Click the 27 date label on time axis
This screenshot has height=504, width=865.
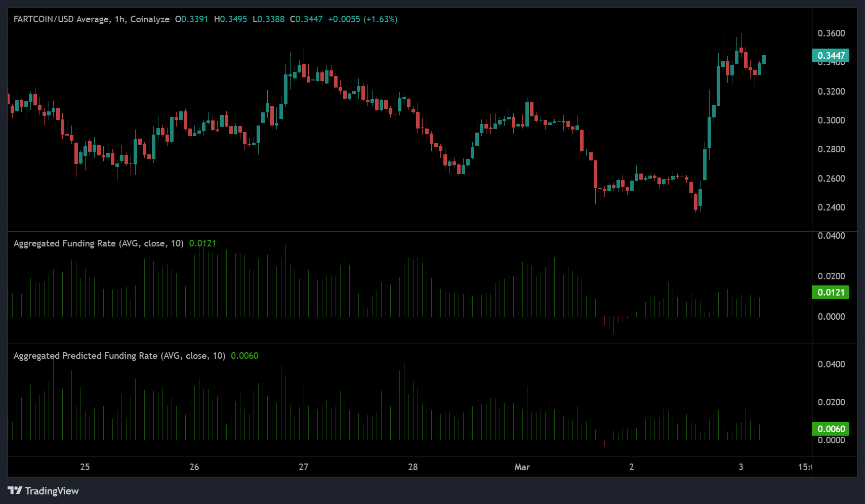(x=304, y=467)
